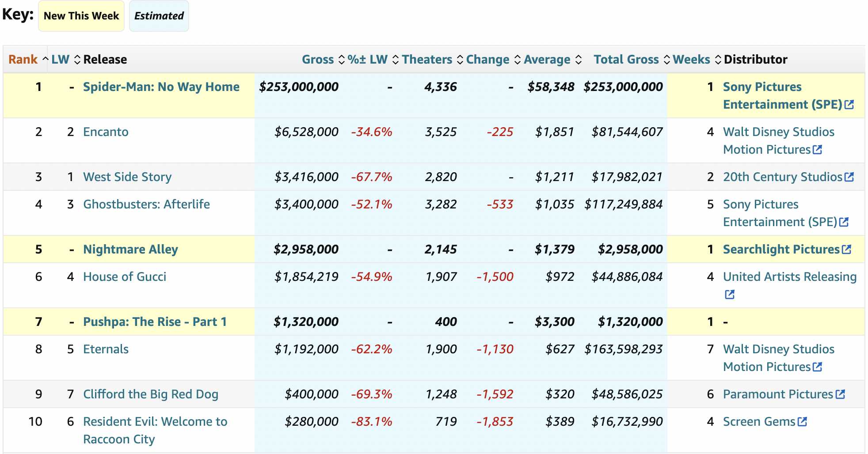Sort table by Average column
Image resolution: width=868 pixels, height=454 pixels.
[552, 60]
